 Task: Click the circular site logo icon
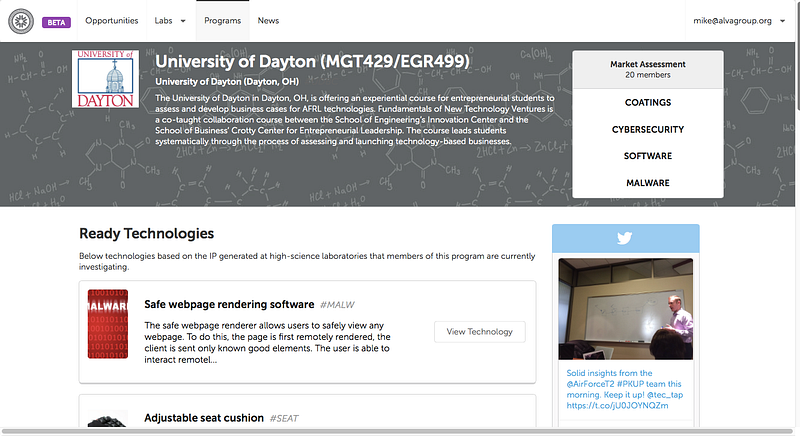(21, 21)
